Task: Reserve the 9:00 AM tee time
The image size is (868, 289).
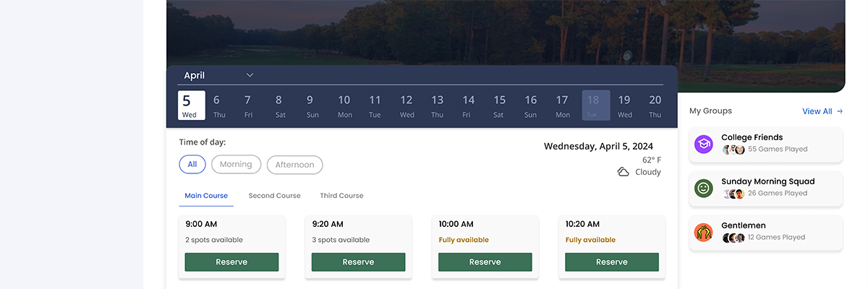Action: 231,262
